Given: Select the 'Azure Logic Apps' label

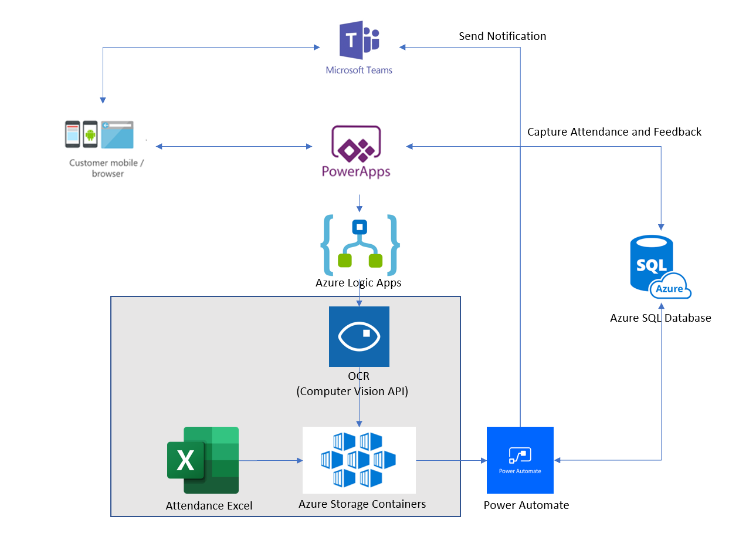Looking at the screenshot, I should pos(358,283).
